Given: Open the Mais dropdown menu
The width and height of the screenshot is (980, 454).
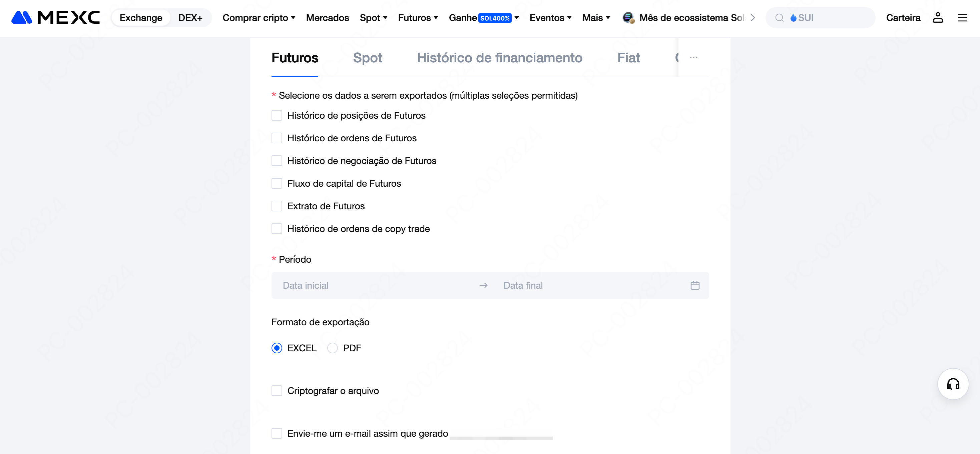Looking at the screenshot, I should point(596,17).
